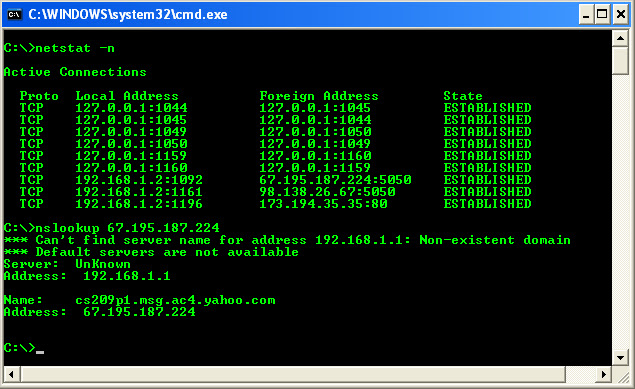Click local address 192.168.1.2:1161
This screenshot has width=635, height=389.
pos(139,192)
